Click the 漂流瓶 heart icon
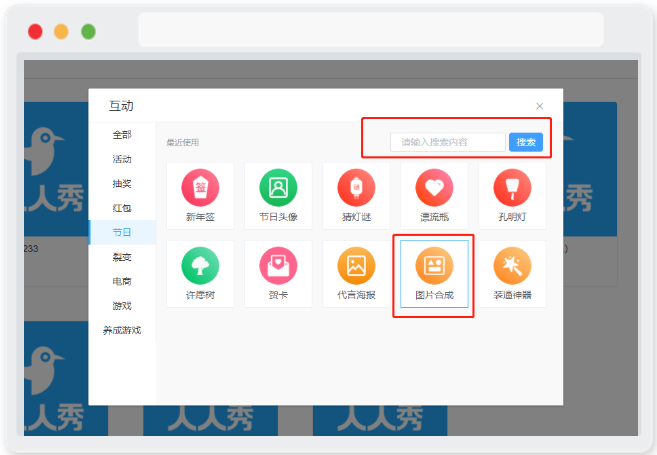 pos(434,188)
